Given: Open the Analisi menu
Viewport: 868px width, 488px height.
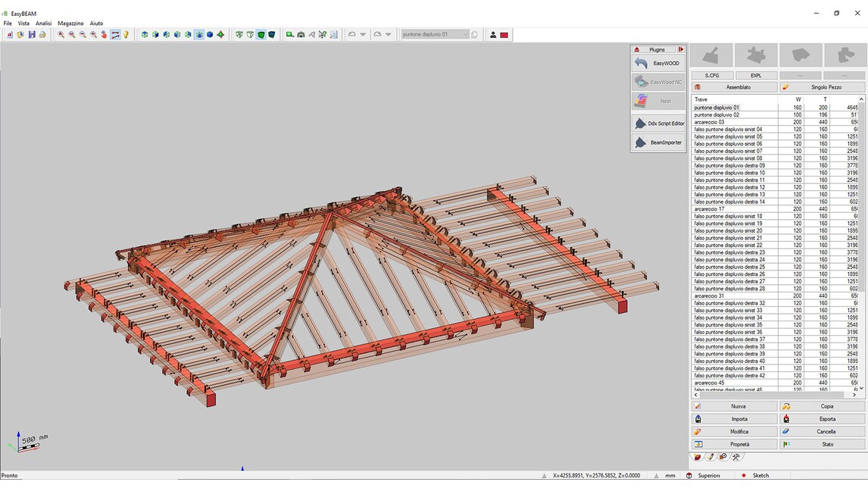Looking at the screenshot, I should [x=43, y=23].
